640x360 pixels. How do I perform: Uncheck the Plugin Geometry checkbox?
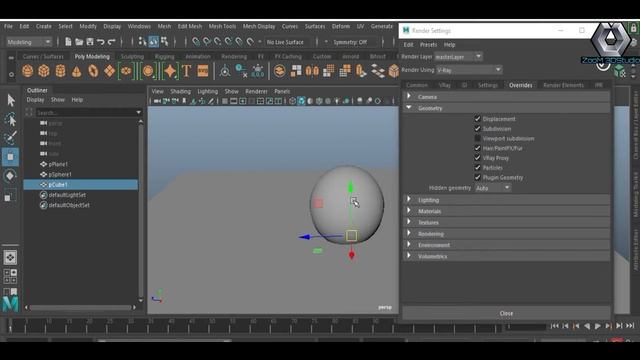pyautogui.click(x=477, y=177)
